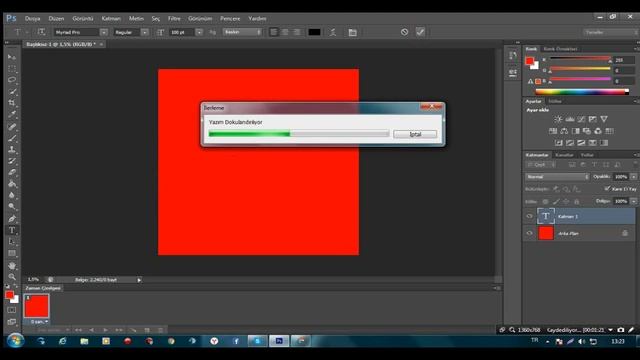Open the Opaklık value dropdown arrow

[x=633, y=177]
